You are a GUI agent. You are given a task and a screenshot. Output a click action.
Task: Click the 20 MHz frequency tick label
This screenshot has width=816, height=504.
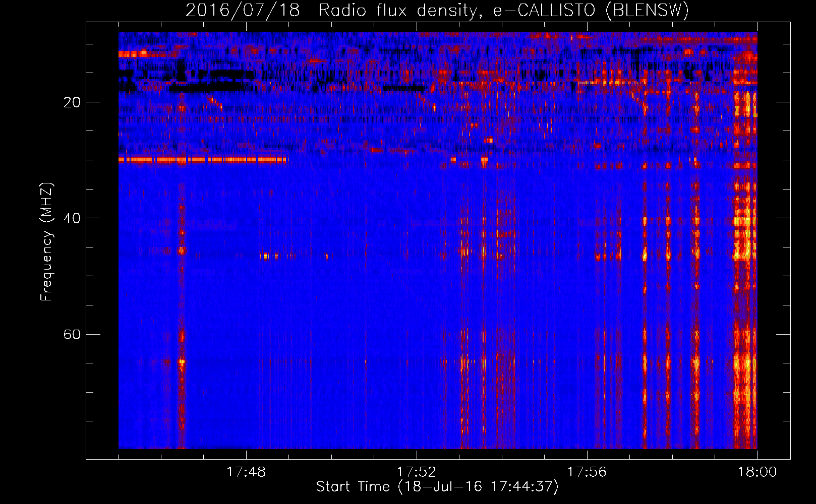tap(72, 102)
